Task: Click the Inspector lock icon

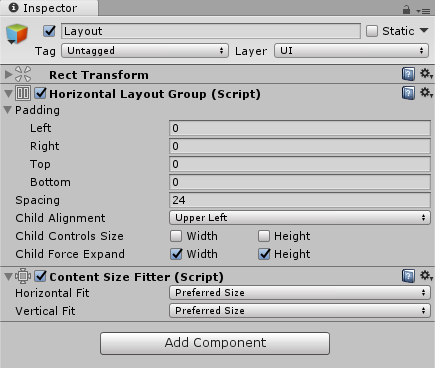Action: tap(406, 10)
